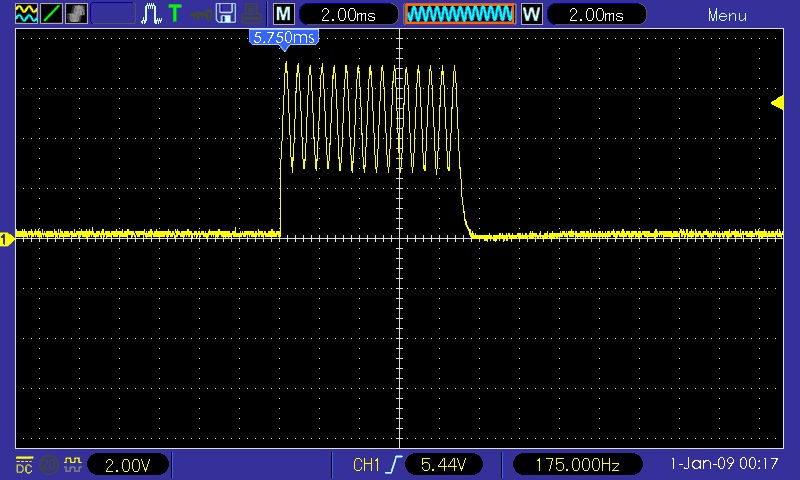The image size is (800, 480).
Task: Click the rising edge trigger slope icon
Action: click(394, 465)
